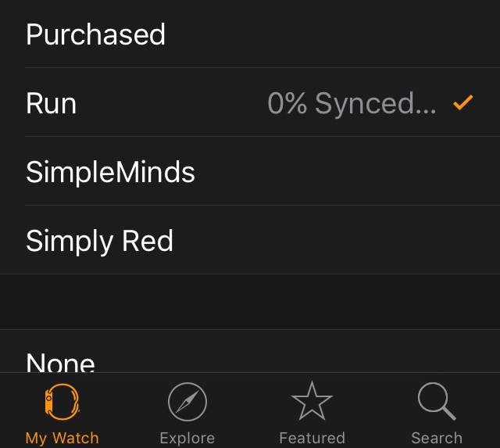Choose the SimpleMinds playlist label
The width and height of the screenshot is (500, 448).
[x=110, y=172]
